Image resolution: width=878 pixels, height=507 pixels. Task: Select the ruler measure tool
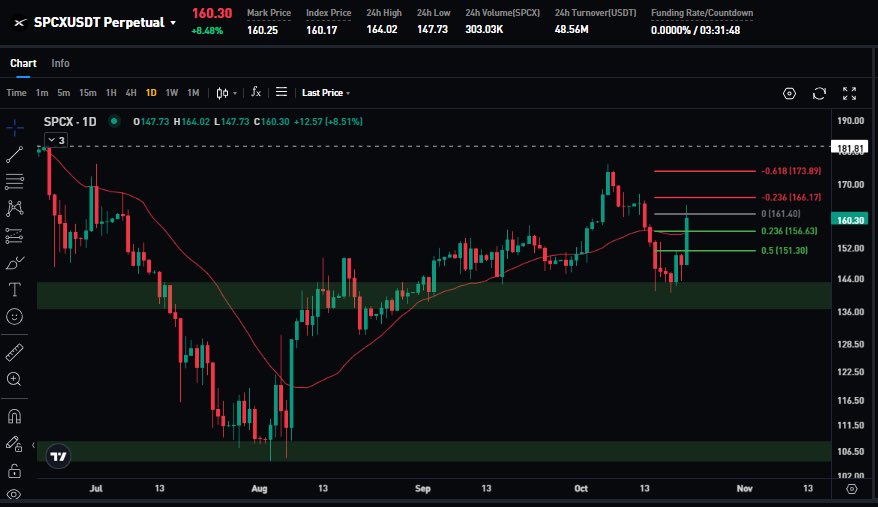coord(15,352)
